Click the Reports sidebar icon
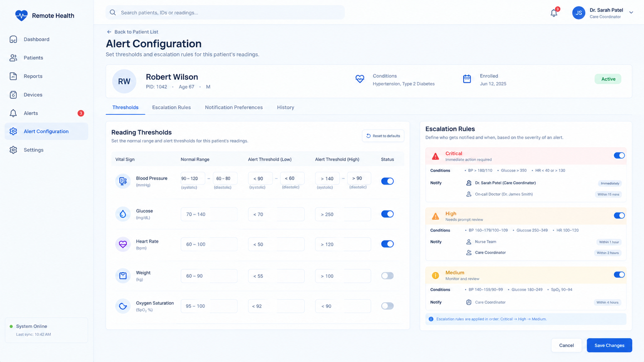 [x=13, y=76]
